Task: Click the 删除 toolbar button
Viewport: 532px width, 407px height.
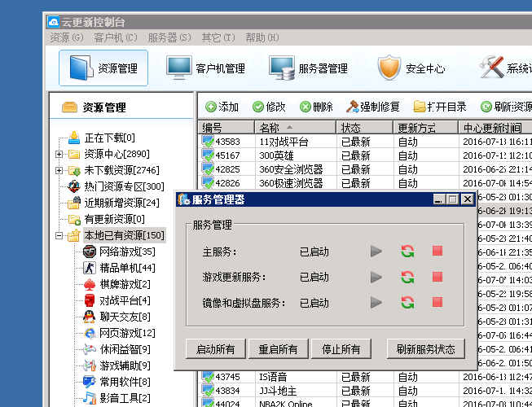Action: 316,107
